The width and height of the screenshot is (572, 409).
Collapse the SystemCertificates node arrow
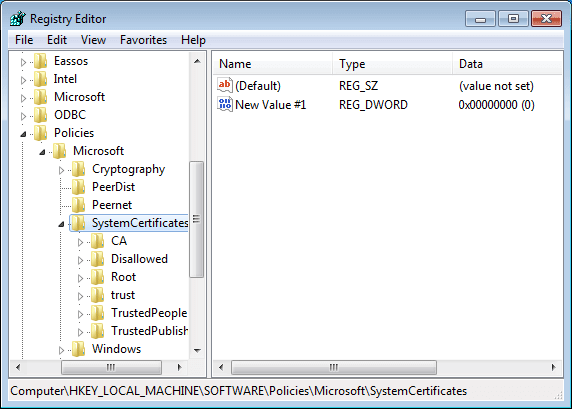coord(61,224)
